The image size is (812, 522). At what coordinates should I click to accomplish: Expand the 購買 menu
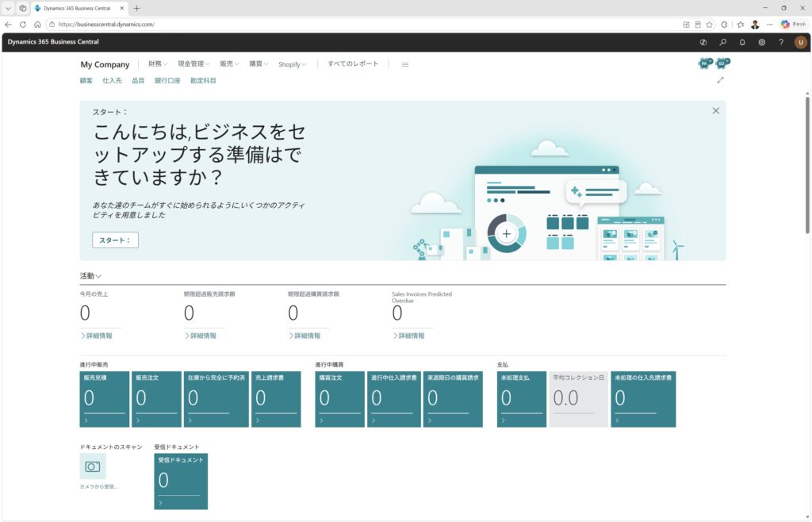(x=259, y=63)
